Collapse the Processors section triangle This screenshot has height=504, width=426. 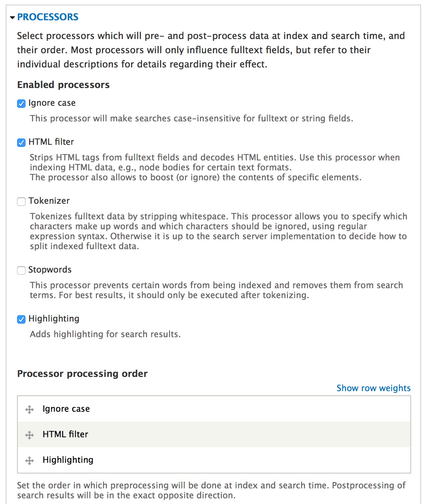pos(12,17)
